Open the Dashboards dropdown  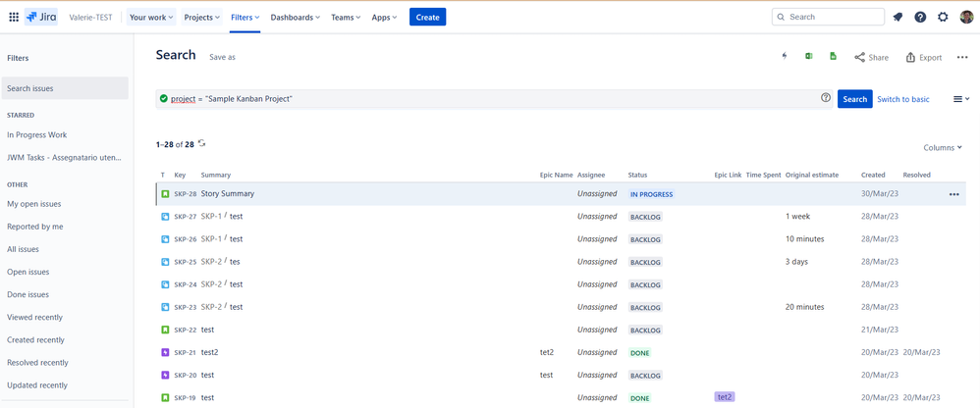(295, 17)
